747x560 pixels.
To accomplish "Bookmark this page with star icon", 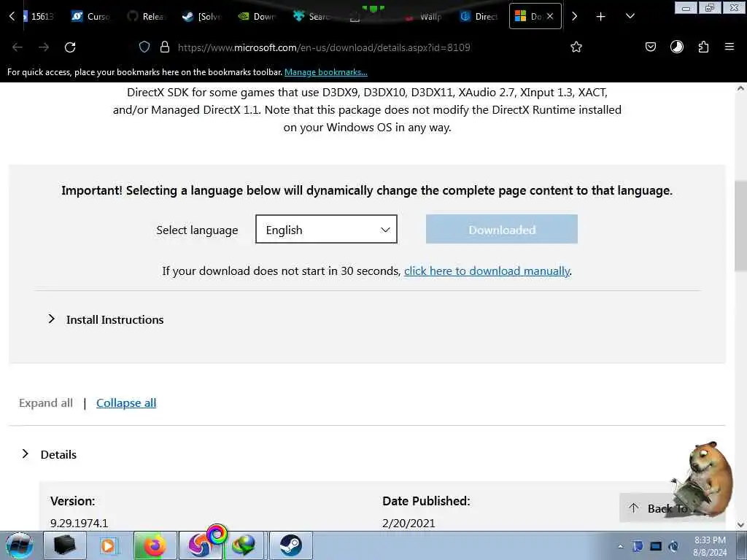I will point(576,47).
